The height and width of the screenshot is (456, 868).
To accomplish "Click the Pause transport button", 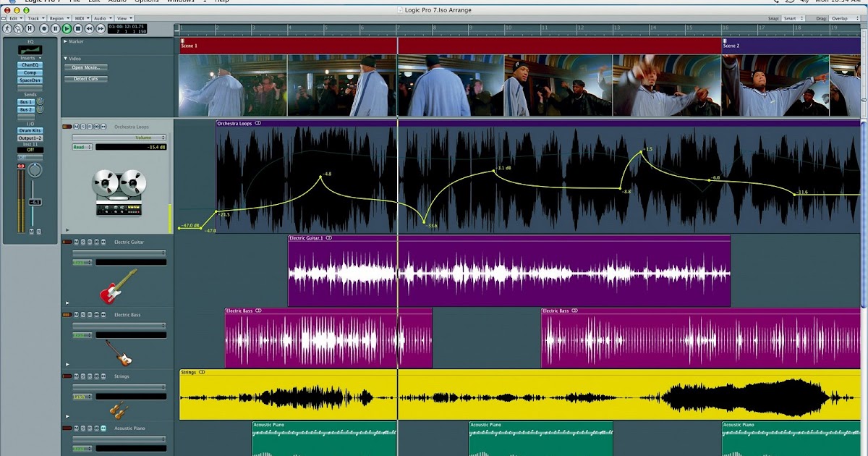I will pos(55,29).
